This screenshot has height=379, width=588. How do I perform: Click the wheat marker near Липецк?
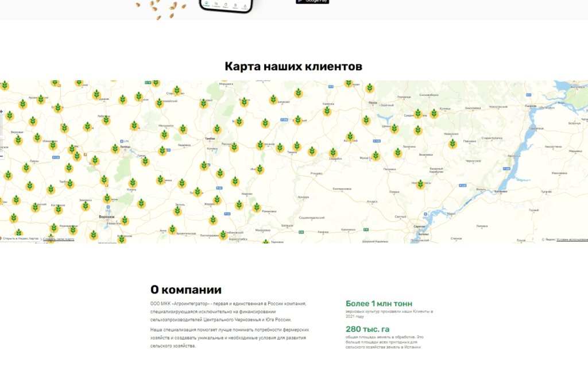[x=115, y=149]
